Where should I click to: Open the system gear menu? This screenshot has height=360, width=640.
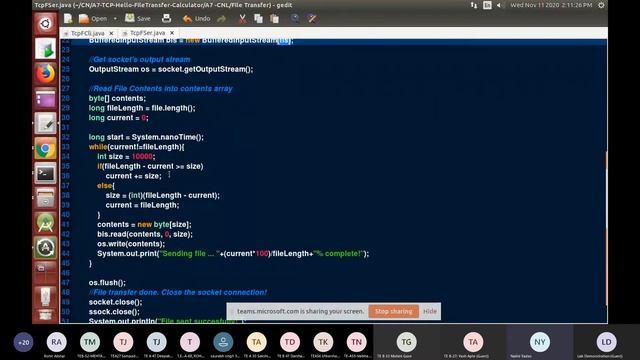601,5
